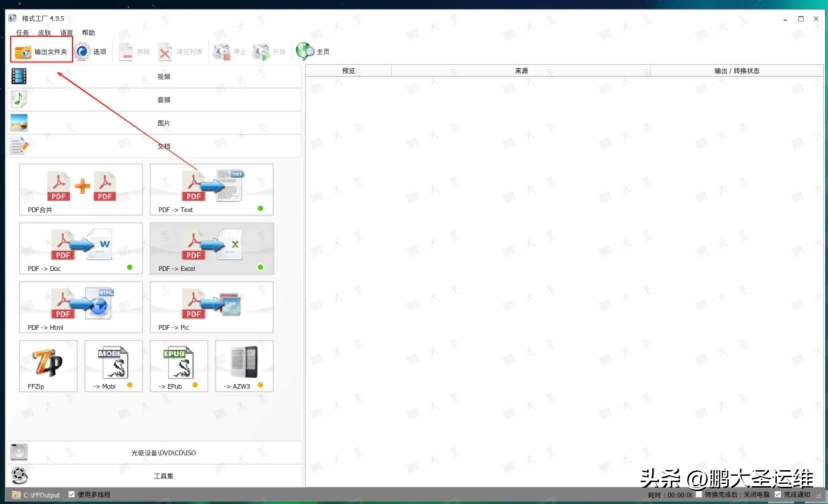The height and width of the screenshot is (504, 828).
Task: Choose the -> EPub ebook converter
Action: click(x=179, y=366)
